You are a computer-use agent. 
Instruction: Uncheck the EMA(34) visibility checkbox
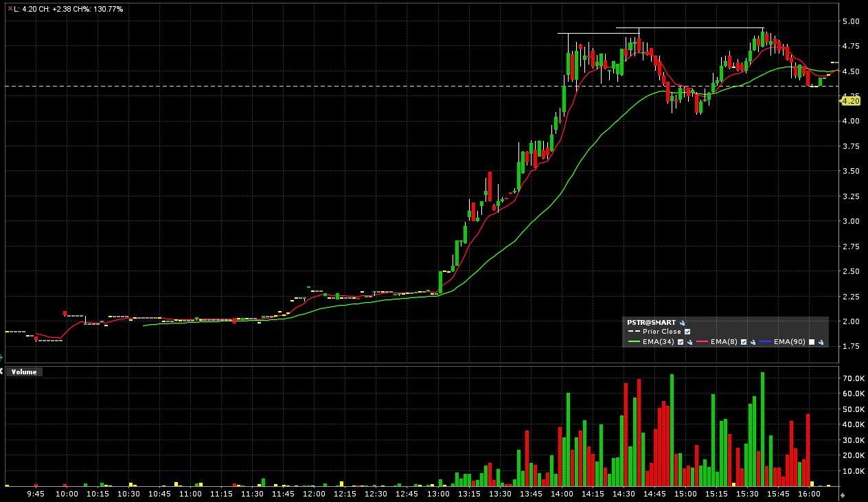tap(681, 342)
